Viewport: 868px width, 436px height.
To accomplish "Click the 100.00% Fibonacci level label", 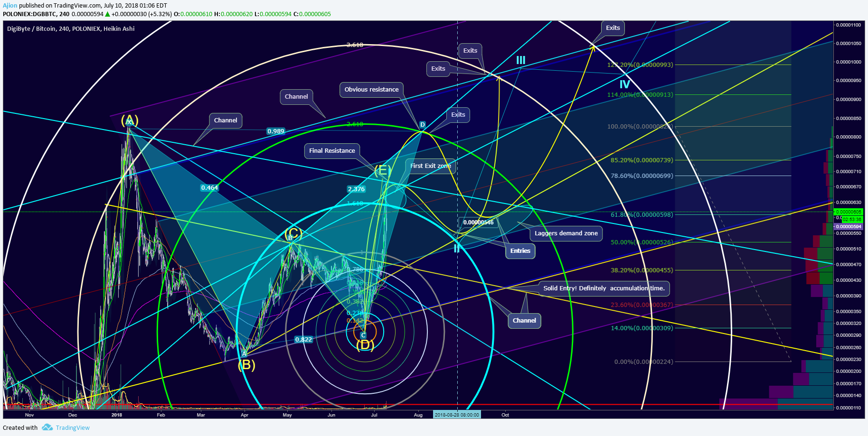I will coord(640,127).
